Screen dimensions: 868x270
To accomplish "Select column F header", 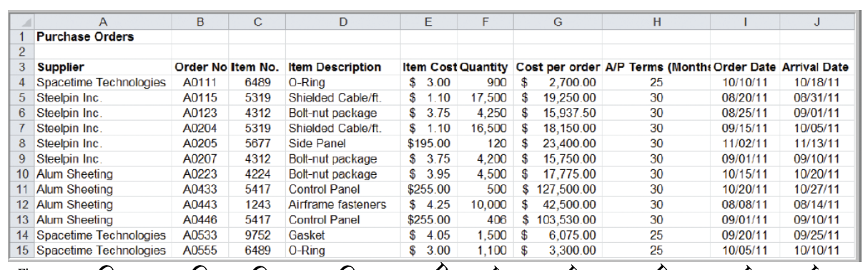I will tap(485, 22).
